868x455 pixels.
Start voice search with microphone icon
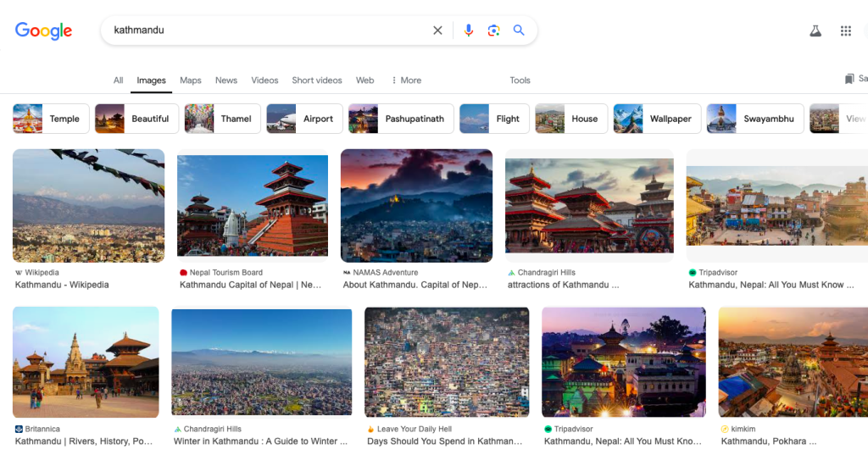point(468,31)
